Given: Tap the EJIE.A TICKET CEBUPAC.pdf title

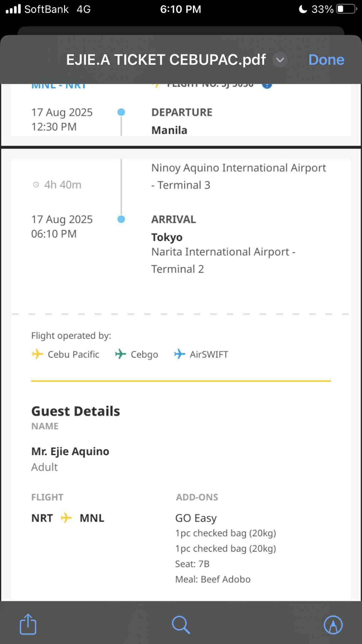Looking at the screenshot, I should click(x=166, y=60).
